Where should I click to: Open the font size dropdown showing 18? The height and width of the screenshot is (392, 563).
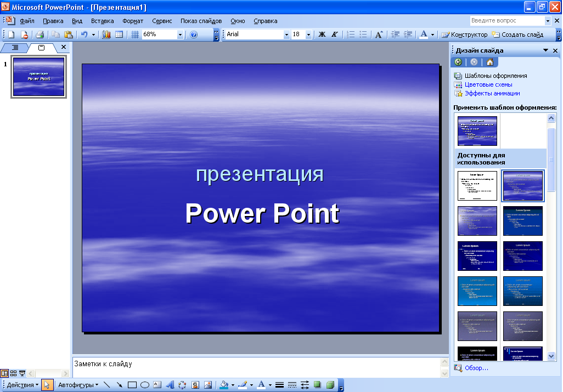coord(308,35)
